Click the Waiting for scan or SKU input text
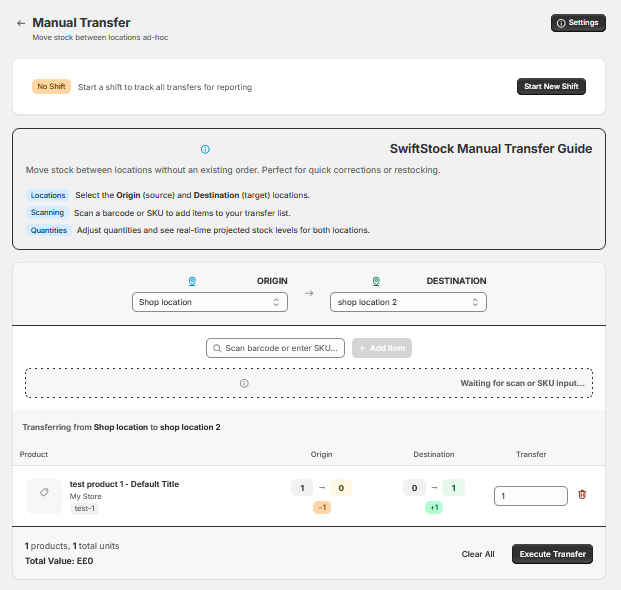 (x=522, y=383)
